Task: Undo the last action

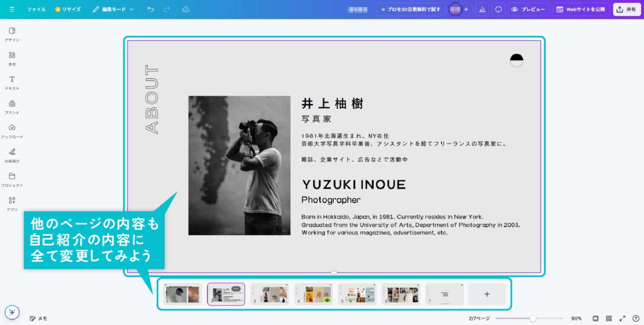Action: [x=151, y=9]
